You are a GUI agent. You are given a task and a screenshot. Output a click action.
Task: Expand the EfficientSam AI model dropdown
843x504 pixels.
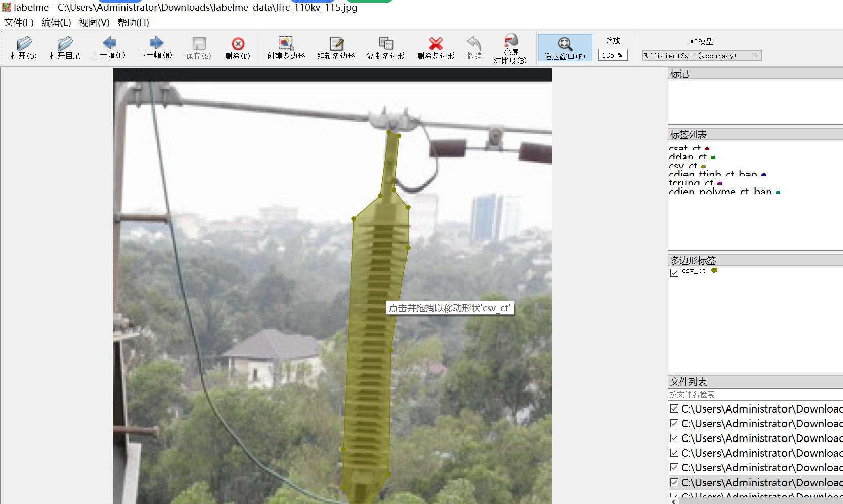click(x=701, y=56)
